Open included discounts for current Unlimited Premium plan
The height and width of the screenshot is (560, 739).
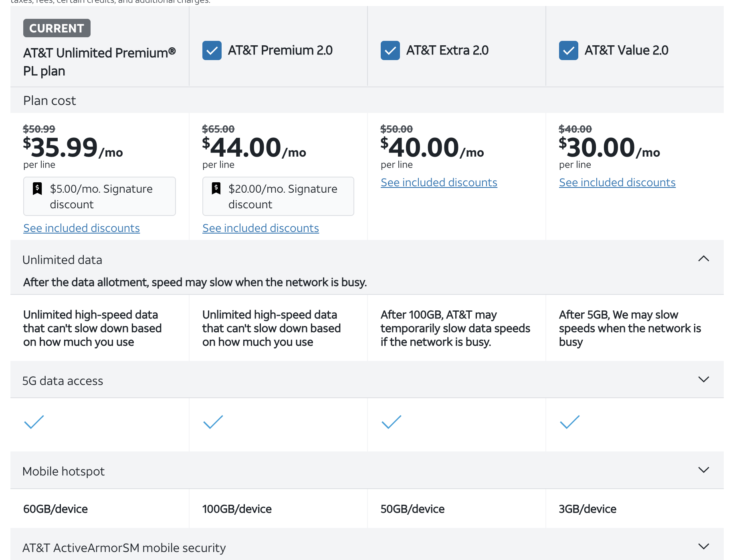[x=81, y=228]
